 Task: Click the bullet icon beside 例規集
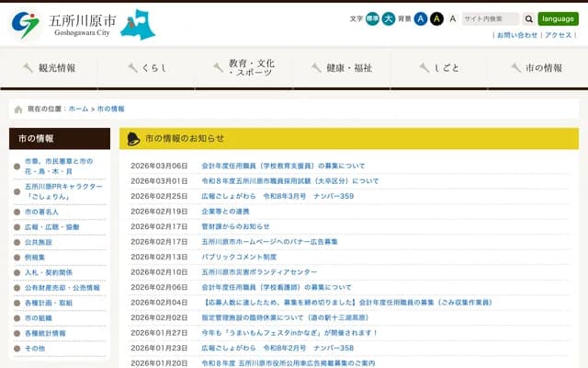pos(17,258)
